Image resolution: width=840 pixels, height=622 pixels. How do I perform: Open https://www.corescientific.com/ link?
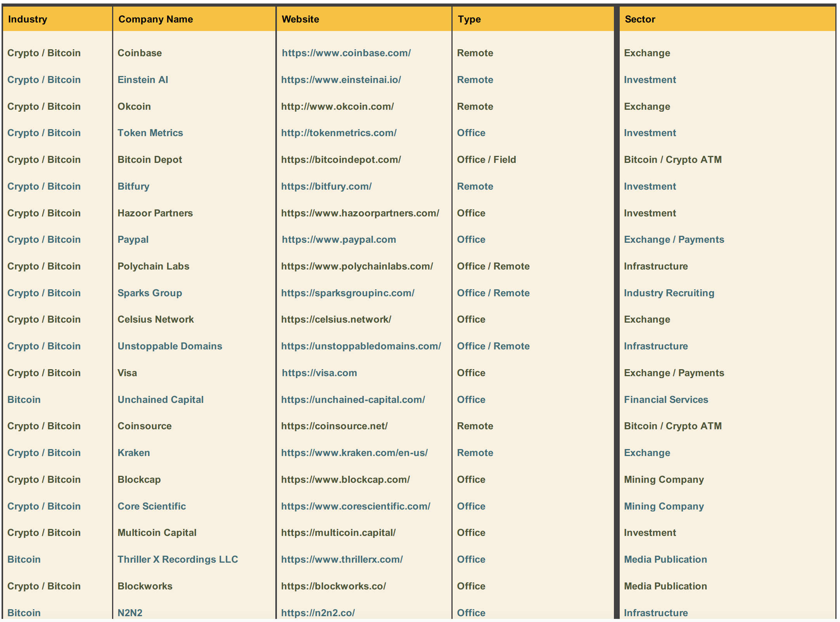pos(356,506)
